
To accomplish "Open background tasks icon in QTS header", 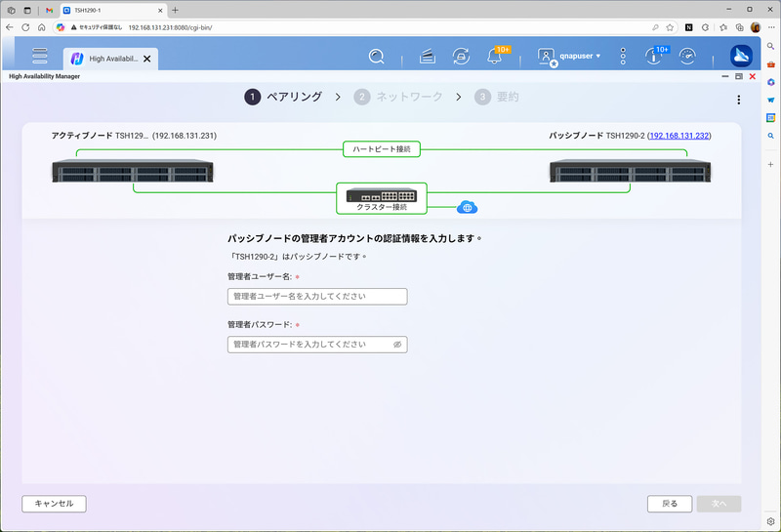I will pos(428,57).
